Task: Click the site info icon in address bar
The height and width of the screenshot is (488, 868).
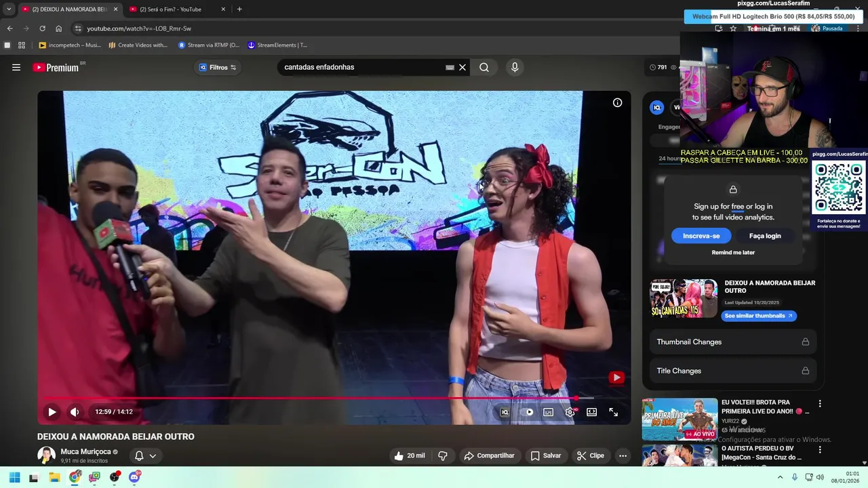Action: [78, 28]
